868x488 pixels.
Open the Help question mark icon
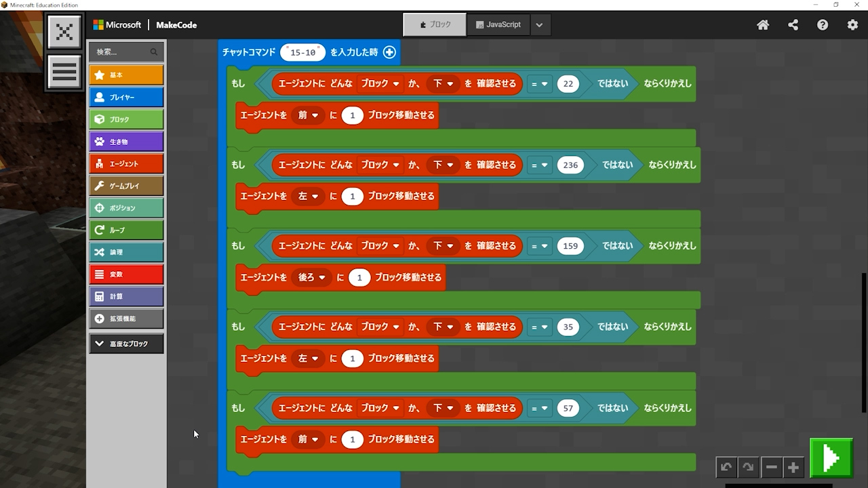(823, 25)
